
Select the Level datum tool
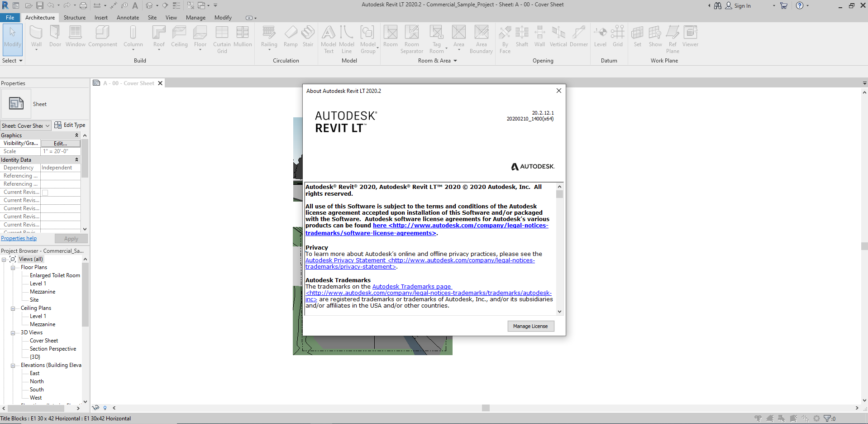[x=600, y=36]
